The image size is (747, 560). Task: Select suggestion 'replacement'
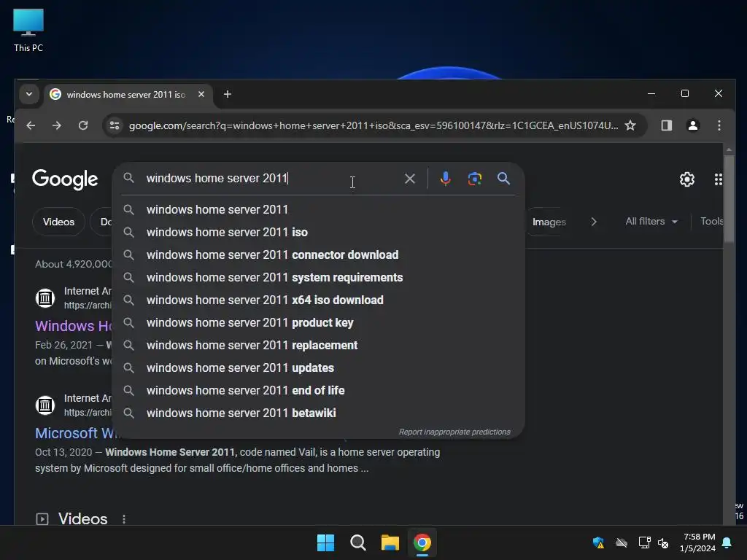click(x=318, y=345)
